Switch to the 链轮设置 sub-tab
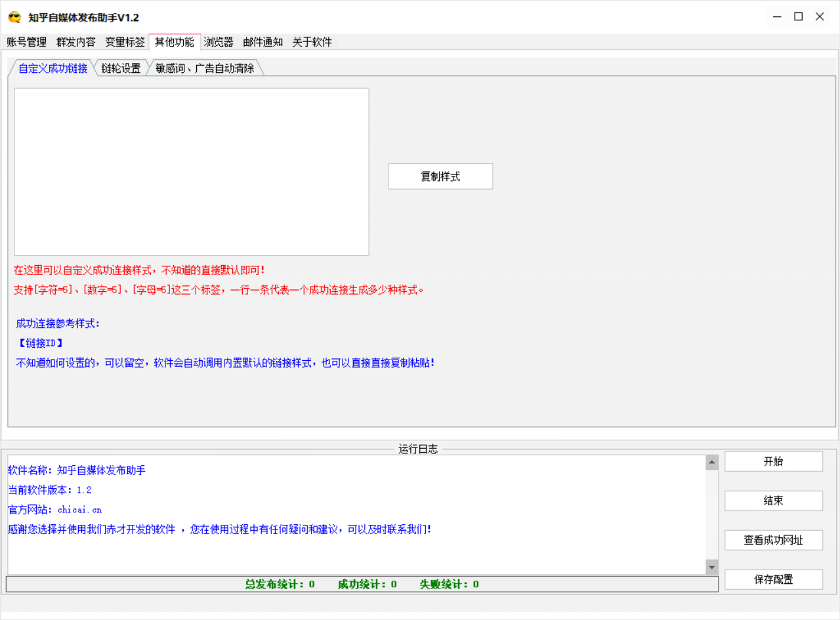Image resolution: width=840 pixels, height=620 pixels. (121, 68)
